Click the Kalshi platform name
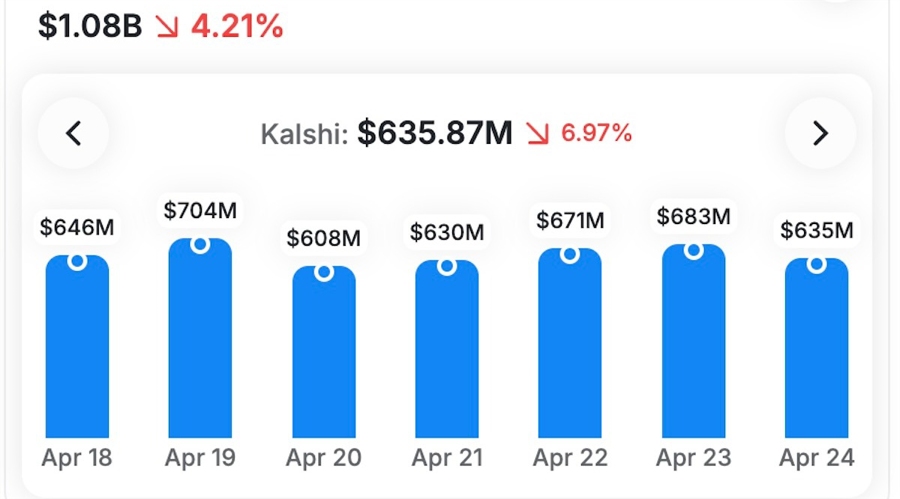 pyautogui.click(x=304, y=134)
